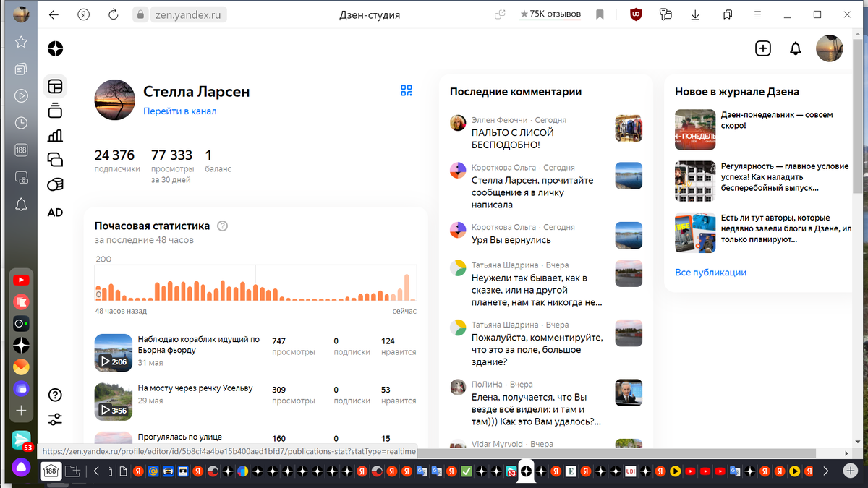Open the publications stack icon in sidebar
This screenshot has width=868, height=488.
click(55, 111)
